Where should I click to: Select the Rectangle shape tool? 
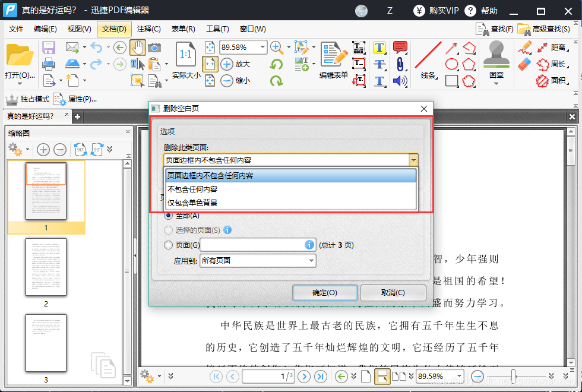coord(451,81)
